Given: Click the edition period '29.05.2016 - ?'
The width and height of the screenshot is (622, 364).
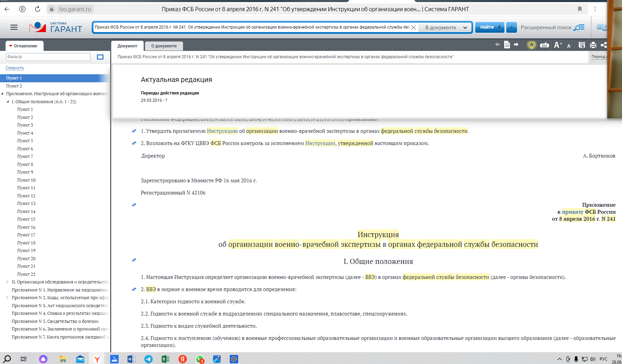Looking at the screenshot, I should (x=154, y=100).
